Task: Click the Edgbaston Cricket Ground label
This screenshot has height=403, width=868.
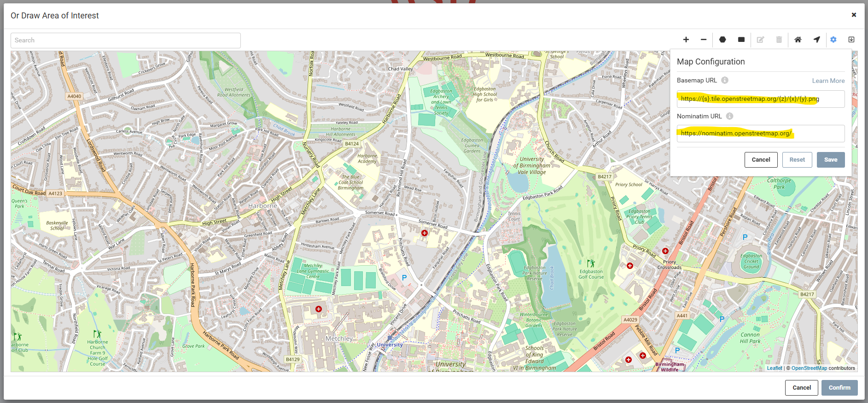Action: coord(751,261)
